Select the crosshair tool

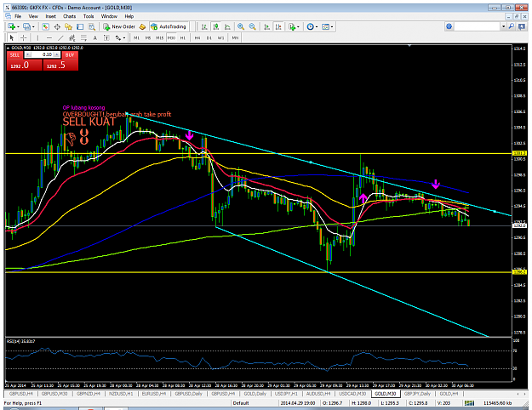[24, 37]
